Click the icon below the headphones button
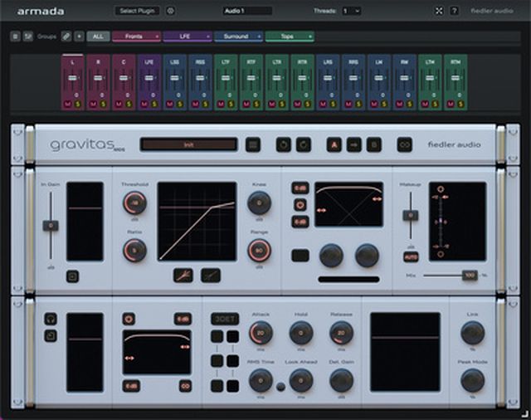The width and height of the screenshot is (531, 420). tap(51, 335)
